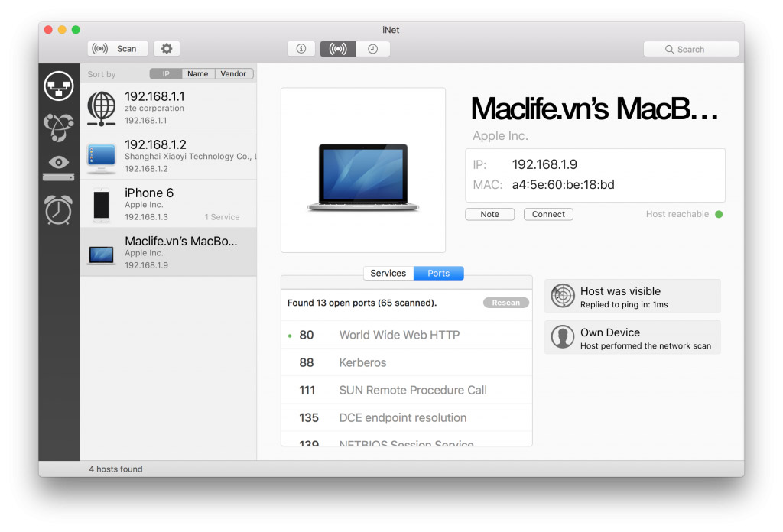Viewport: 783px width, 532px height.
Task: Click the MacBook icon in host list
Action: pos(102,255)
